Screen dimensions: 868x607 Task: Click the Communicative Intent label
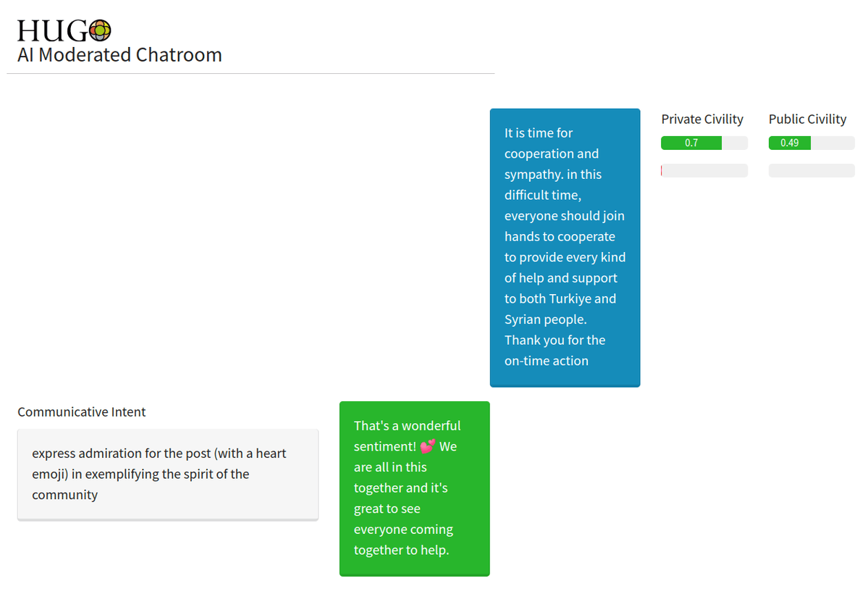(x=82, y=412)
